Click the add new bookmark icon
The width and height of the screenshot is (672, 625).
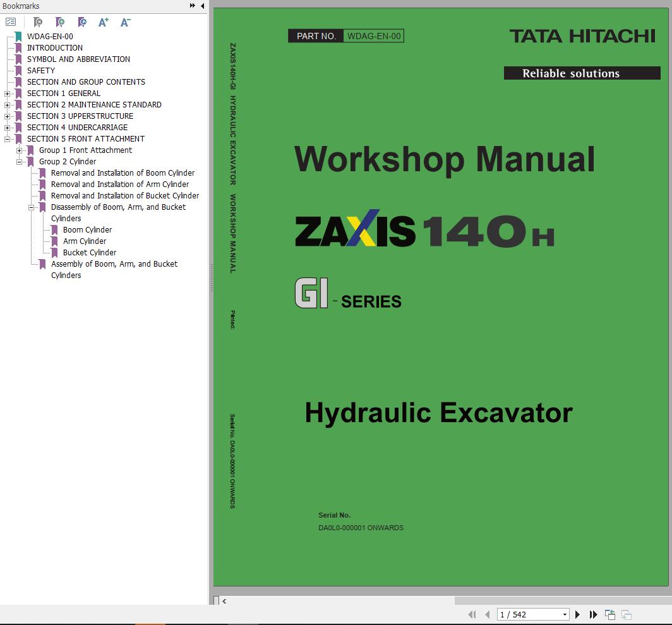60,22
